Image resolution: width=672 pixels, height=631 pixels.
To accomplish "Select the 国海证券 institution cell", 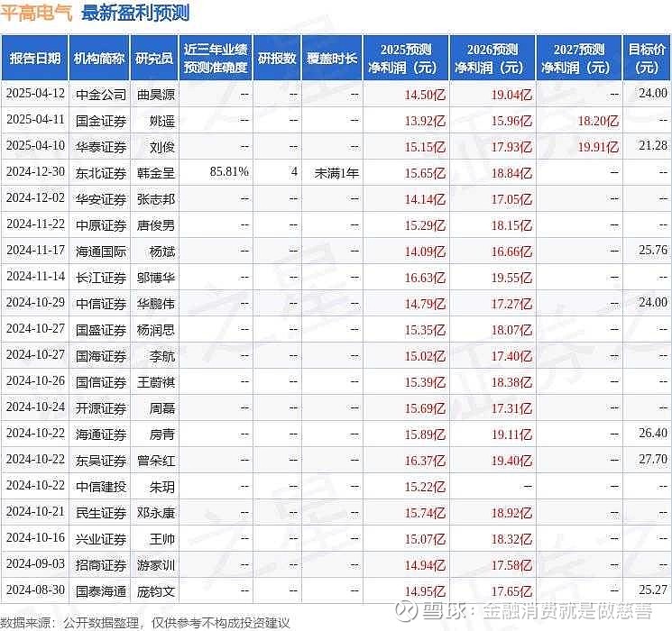I will click(101, 356).
